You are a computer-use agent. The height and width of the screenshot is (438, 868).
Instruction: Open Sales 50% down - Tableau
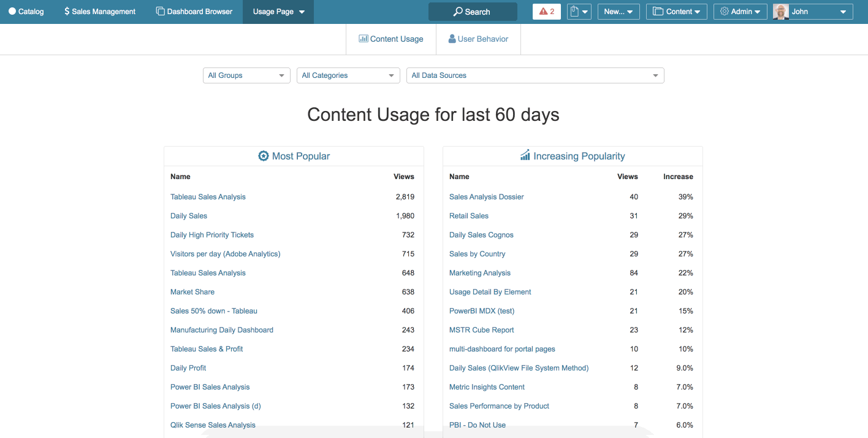coord(214,311)
